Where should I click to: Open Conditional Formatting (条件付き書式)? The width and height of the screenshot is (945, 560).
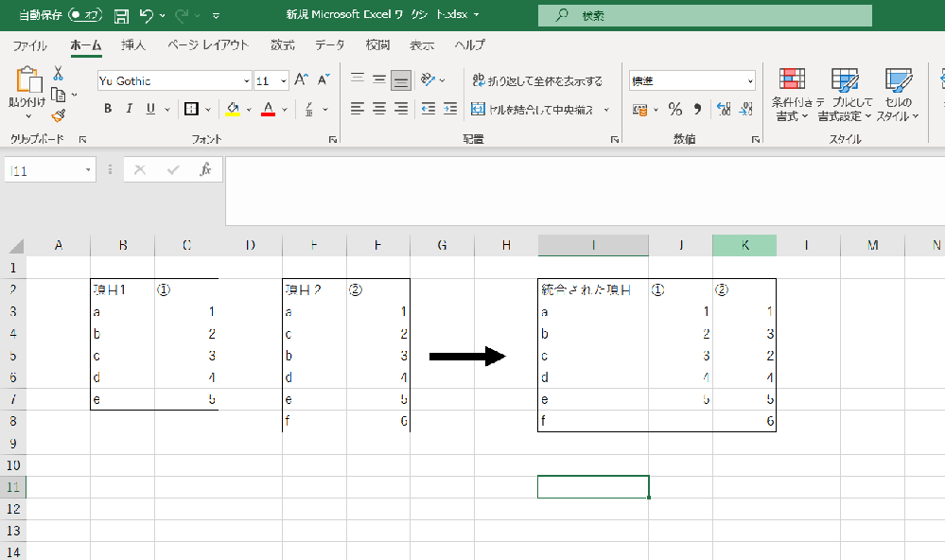[x=792, y=96]
